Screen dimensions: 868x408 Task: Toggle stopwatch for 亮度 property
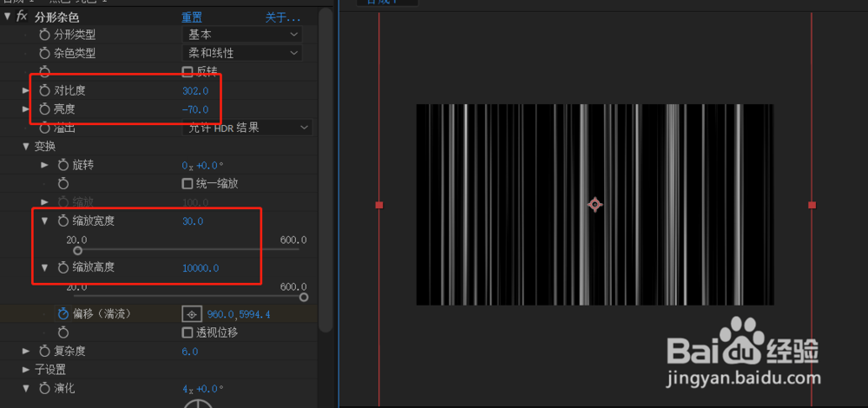coord(44,109)
